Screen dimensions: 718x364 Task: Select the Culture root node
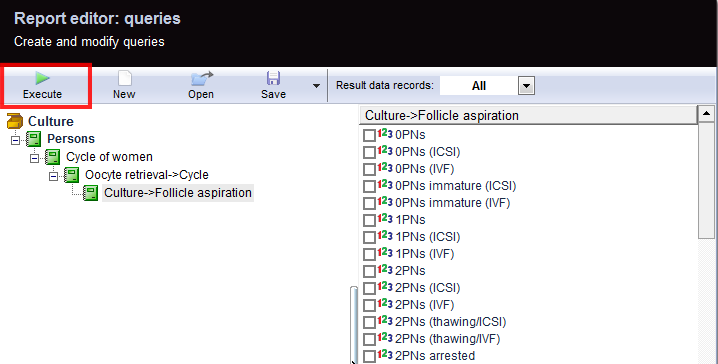coord(50,121)
